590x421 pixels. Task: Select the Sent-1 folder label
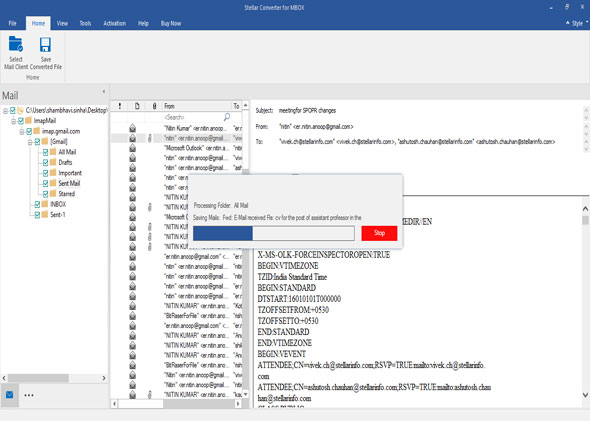[58, 214]
